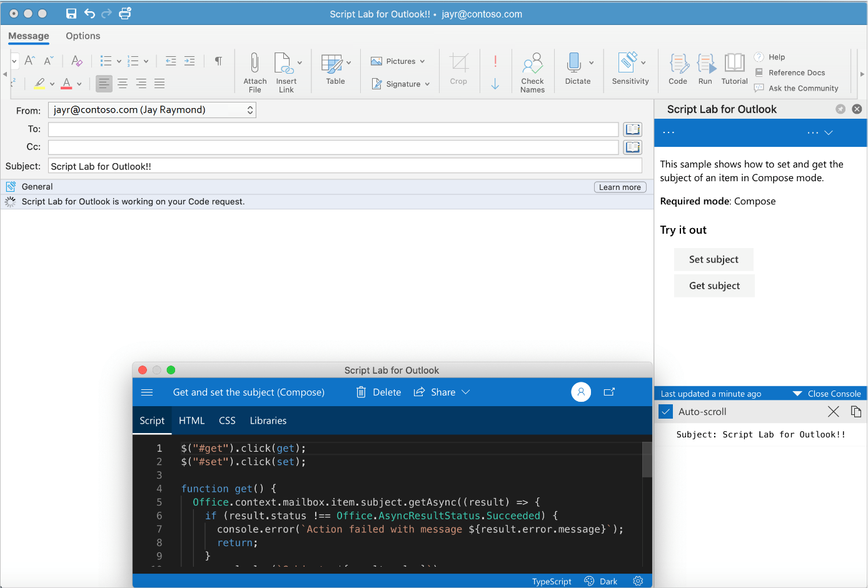Click into the Subject text field
This screenshot has height=588, width=868.
click(344, 166)
